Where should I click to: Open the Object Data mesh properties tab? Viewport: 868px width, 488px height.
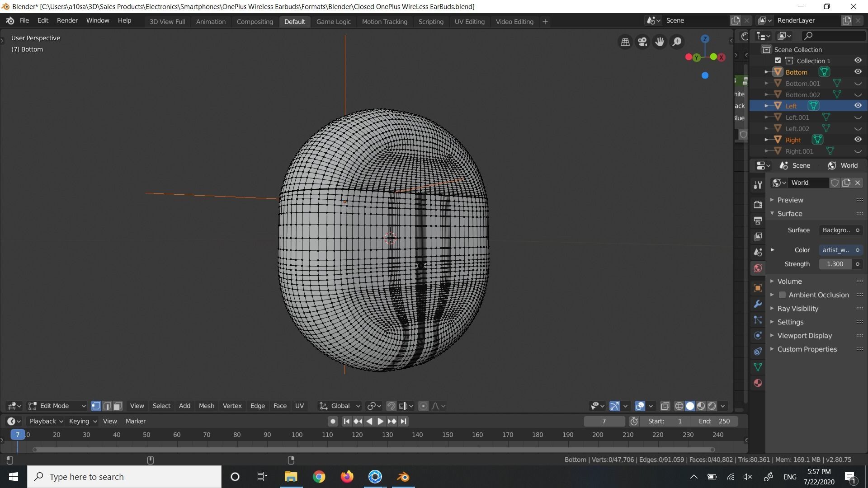pyautogui.click(x=758, y=367)
